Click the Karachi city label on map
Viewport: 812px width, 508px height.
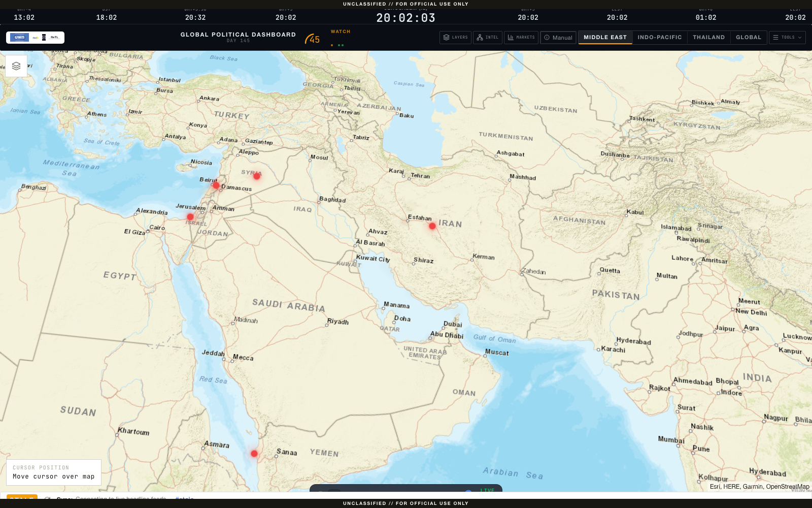click(613, 350)
